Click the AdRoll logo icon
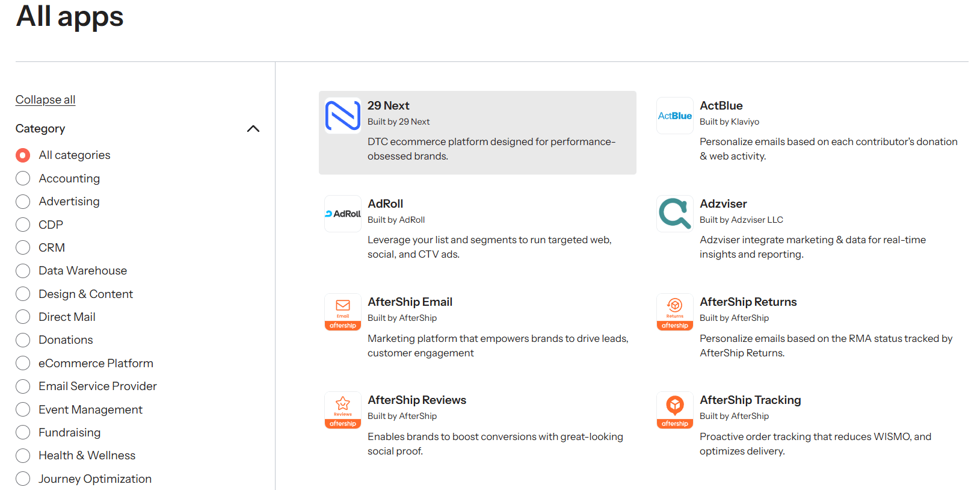 [342, 214]
